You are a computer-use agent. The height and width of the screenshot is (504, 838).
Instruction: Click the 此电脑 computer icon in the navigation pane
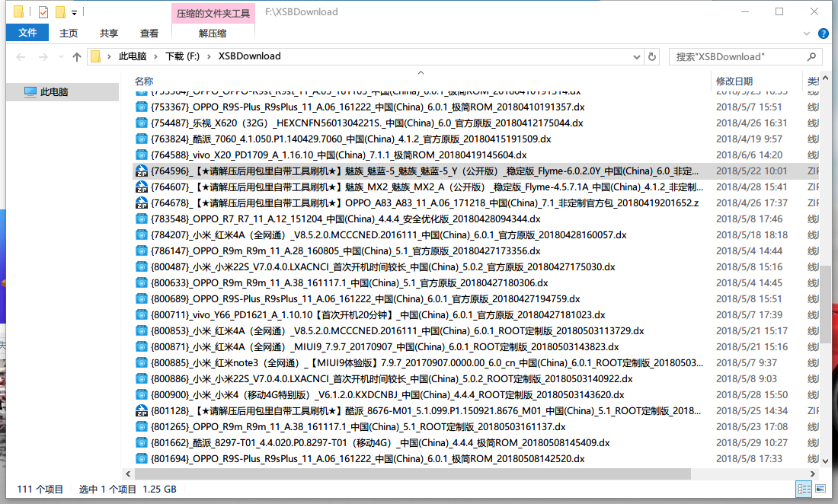[x=30, y=92]
